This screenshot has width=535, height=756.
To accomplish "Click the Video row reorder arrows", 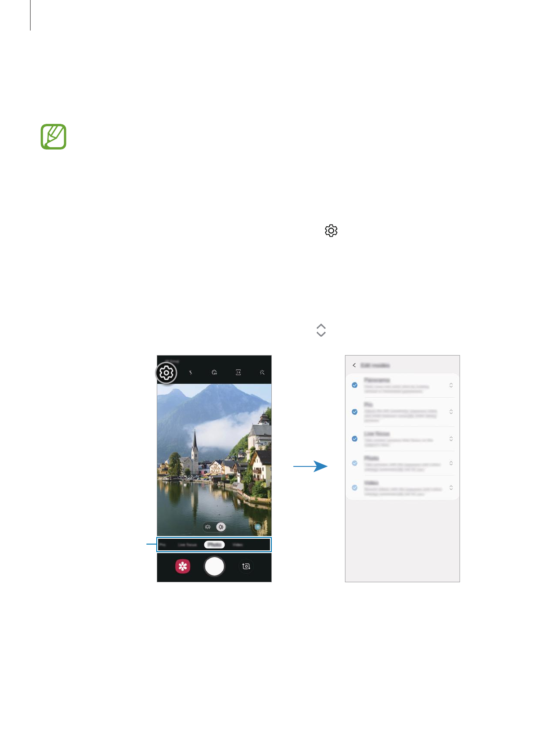I will [451, 488].
